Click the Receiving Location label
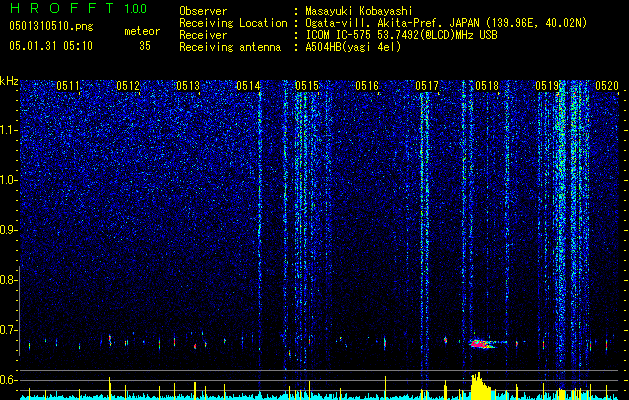This screenshot has width=629, height=400. pos(233,23)
